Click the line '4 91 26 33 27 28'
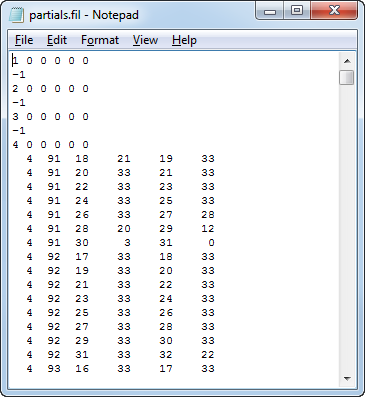The image size is (365, 397). [120, 215]
